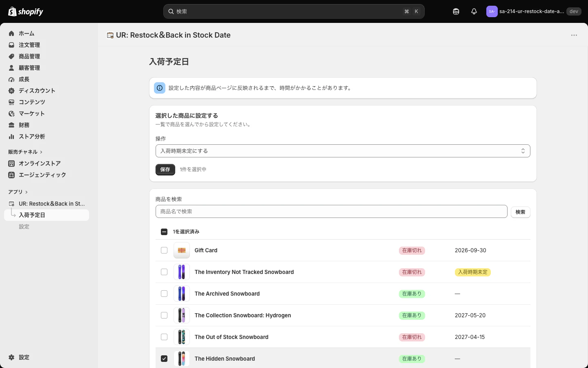This screenshot has height=368, width=588.
Task: Uncheck The Hidden Snowboard checkbox
Action: (164, 359)
